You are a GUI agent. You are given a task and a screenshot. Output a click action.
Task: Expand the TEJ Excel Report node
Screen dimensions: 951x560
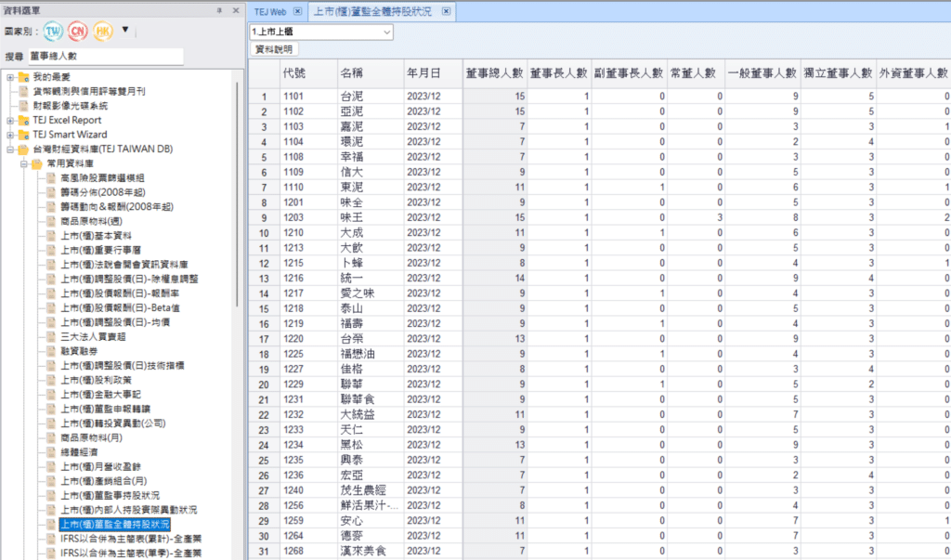click(9, 120)
